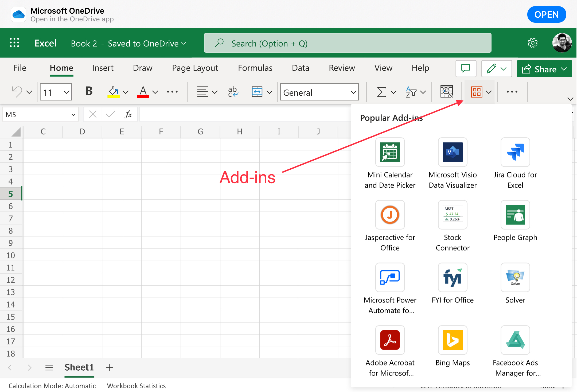Click the green Share button
The width and height of the screenshot is (577, 392).
tap(544, 69)
